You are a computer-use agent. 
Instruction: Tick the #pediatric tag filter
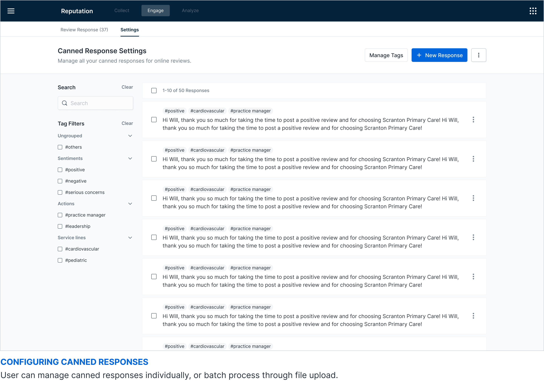pyautogui.click(x=60, y=260)
